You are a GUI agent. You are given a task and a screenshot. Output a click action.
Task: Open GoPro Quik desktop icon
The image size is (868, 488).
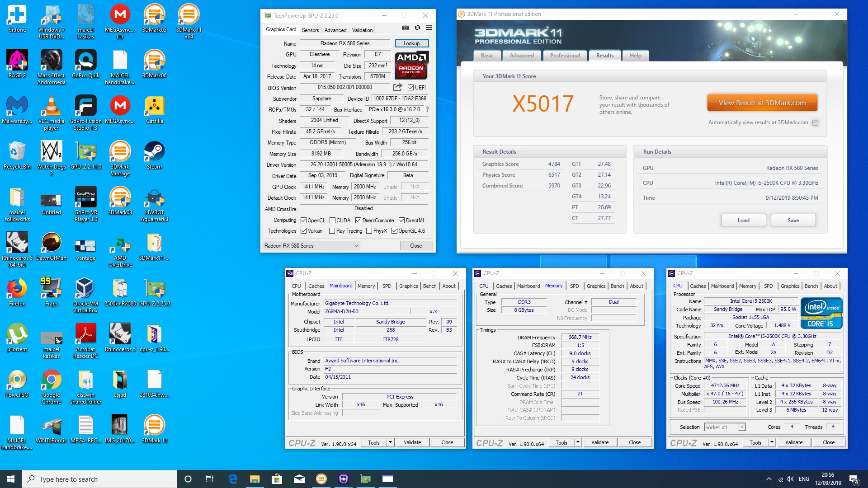coord(85,64)
